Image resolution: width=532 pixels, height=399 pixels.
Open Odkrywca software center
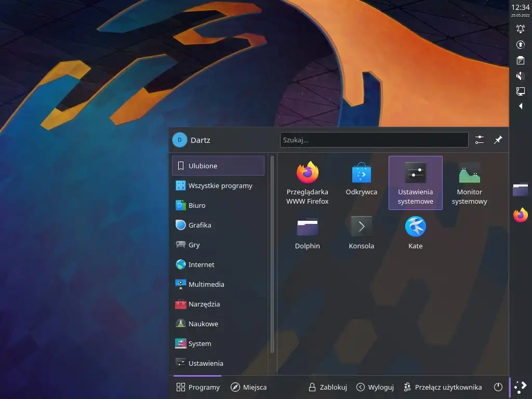pyautogui.click(x=362, y=183)
